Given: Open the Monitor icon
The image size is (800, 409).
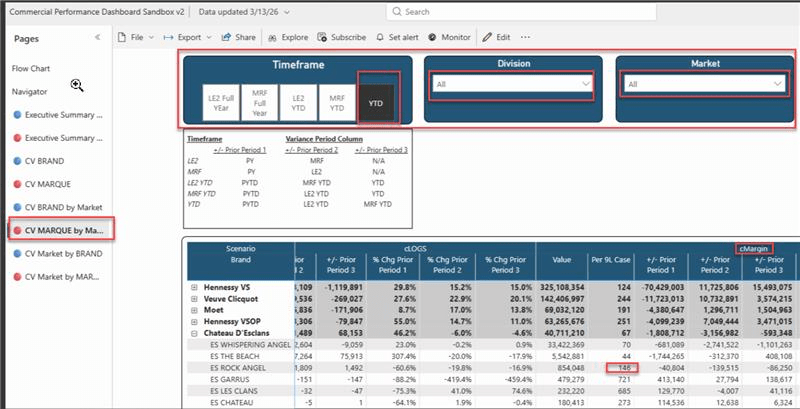Looking at the screenshot, I should point(433,37).
